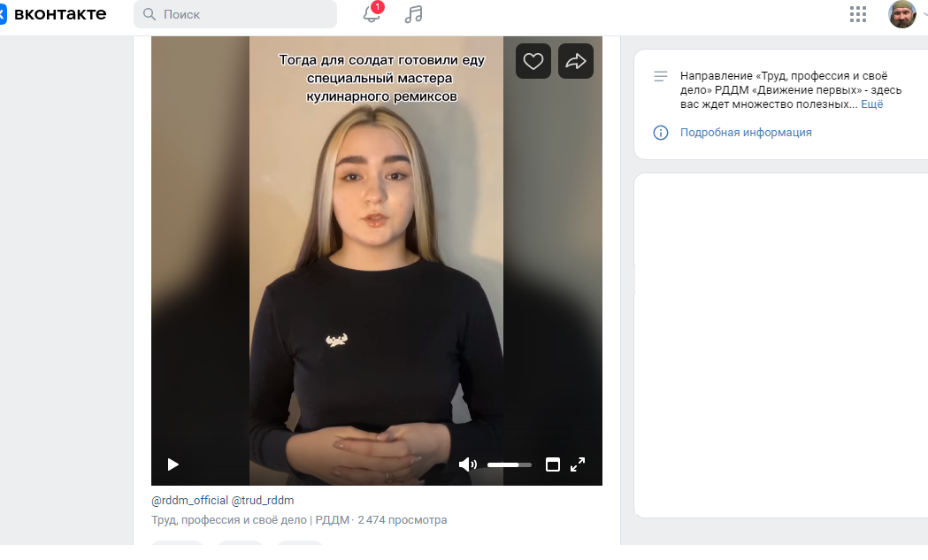Screen dimensions: 928x560
Task: Toggle fullscreen video mode
Action: 578,464
